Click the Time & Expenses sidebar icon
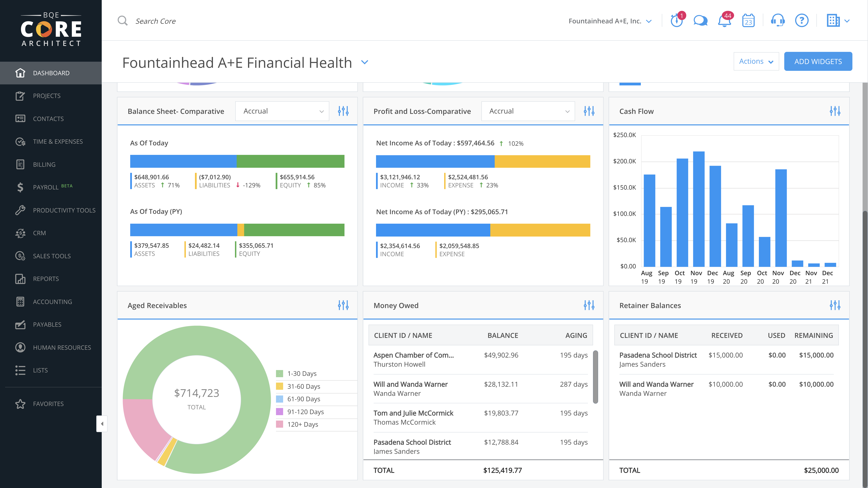 pyautogui.click(x=20, y=141)
